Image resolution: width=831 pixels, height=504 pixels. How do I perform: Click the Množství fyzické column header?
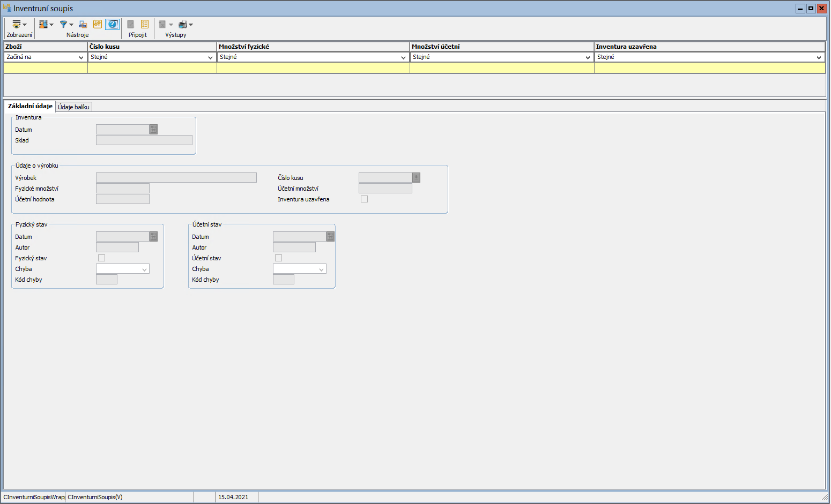[313, 47]
